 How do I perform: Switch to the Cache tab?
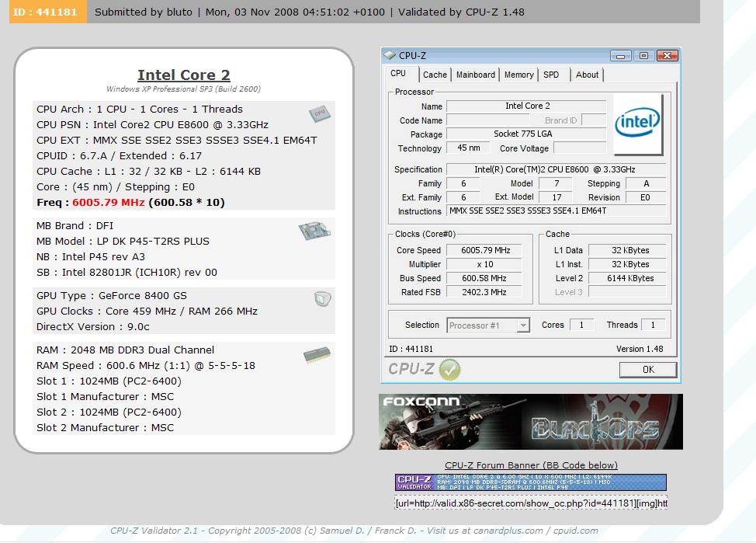435,75
